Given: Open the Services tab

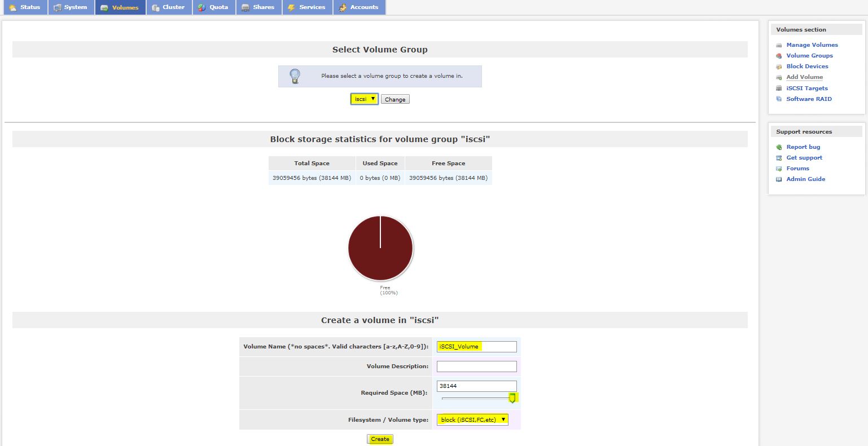Looking at the screenshot, I should [306, 7].
